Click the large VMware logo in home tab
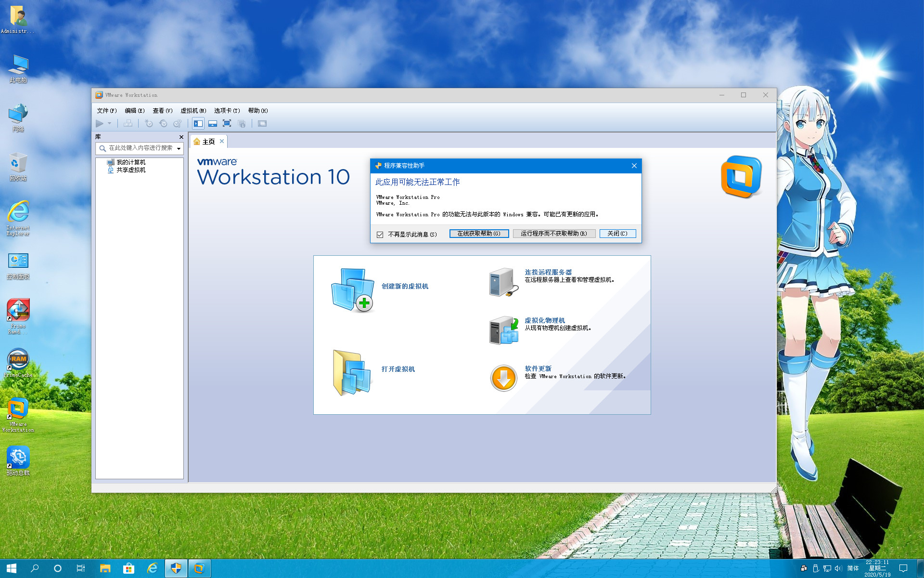 (741, 177)
